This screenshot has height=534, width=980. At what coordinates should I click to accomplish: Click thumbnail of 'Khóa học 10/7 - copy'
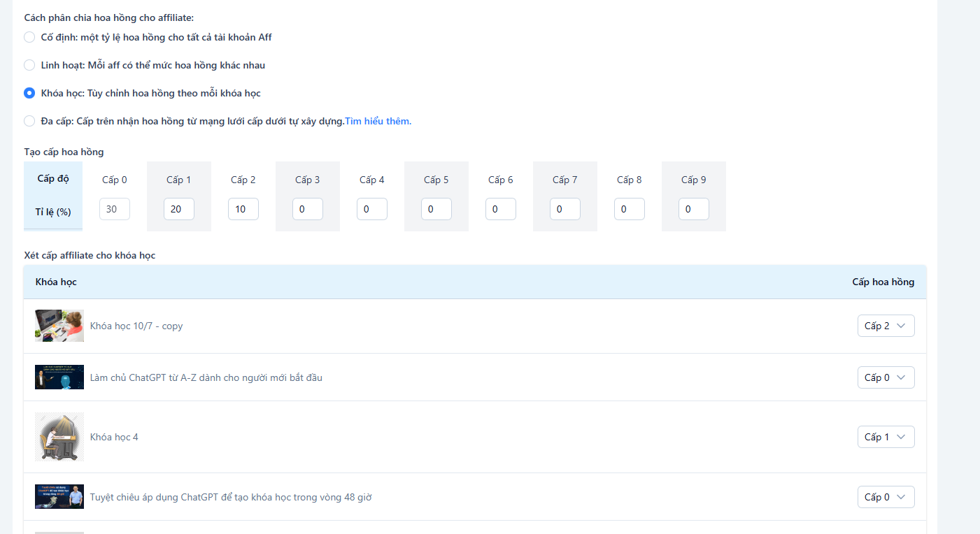pos(59,326)
